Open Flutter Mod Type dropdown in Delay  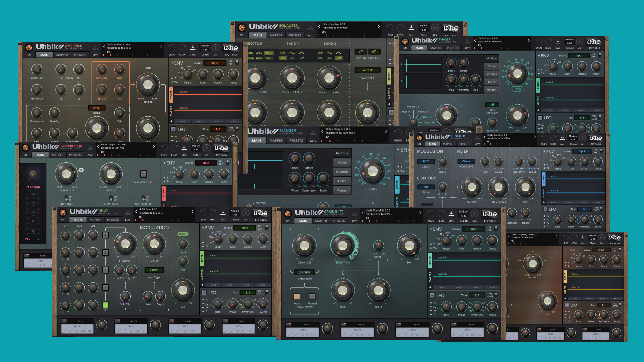coord(154,270)
